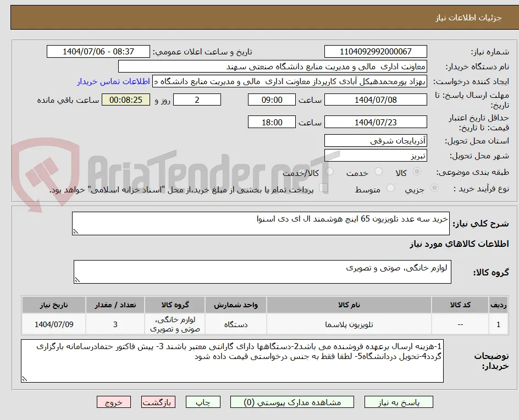Select the کالا radio button
The image size is (519, 420).
(x=417, y=172)
